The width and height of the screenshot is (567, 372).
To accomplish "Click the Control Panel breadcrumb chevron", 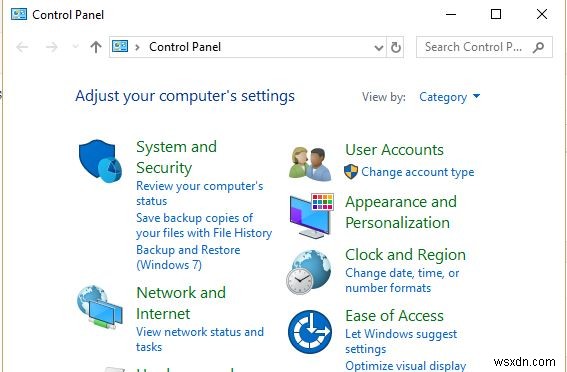I will coord(137,47).
